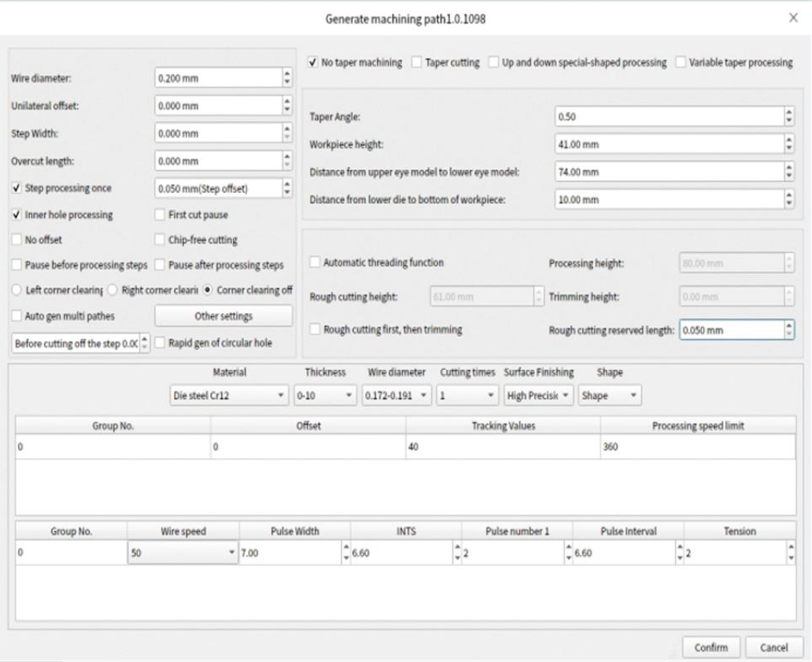Viewport: 812px width, 662px height.
Task: Click the Processing speed limit cell 360
Action: point(698,446)
